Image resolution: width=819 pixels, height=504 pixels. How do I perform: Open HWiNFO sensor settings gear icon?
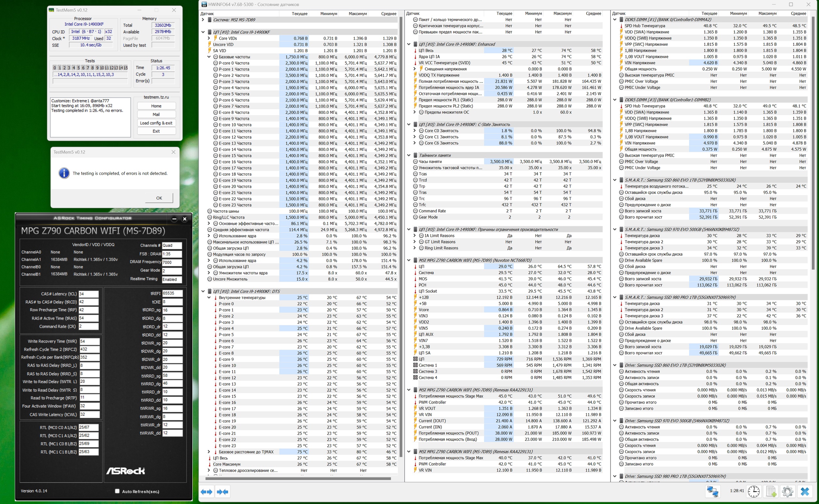click(787, 491)
